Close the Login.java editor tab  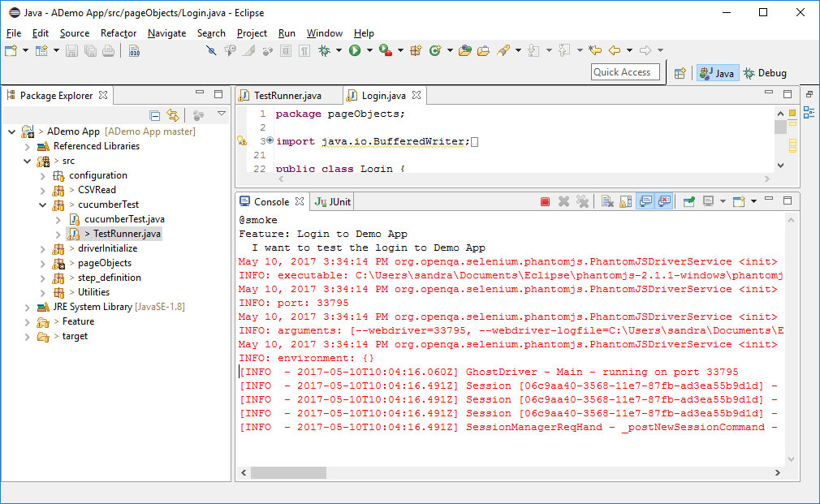coord(416,95)
